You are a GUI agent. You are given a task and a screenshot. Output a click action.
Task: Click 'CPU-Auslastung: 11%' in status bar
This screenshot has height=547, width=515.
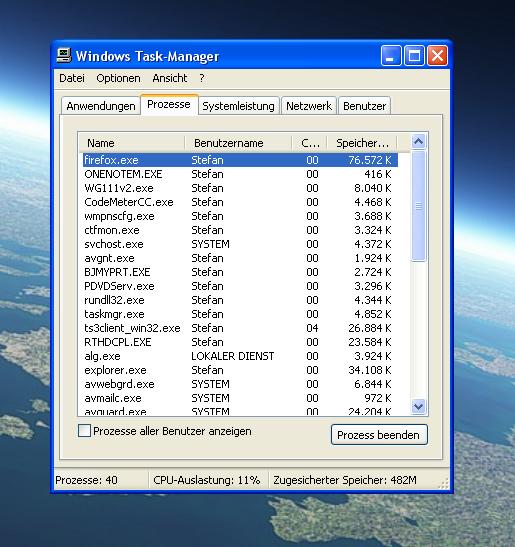point(207,480)
